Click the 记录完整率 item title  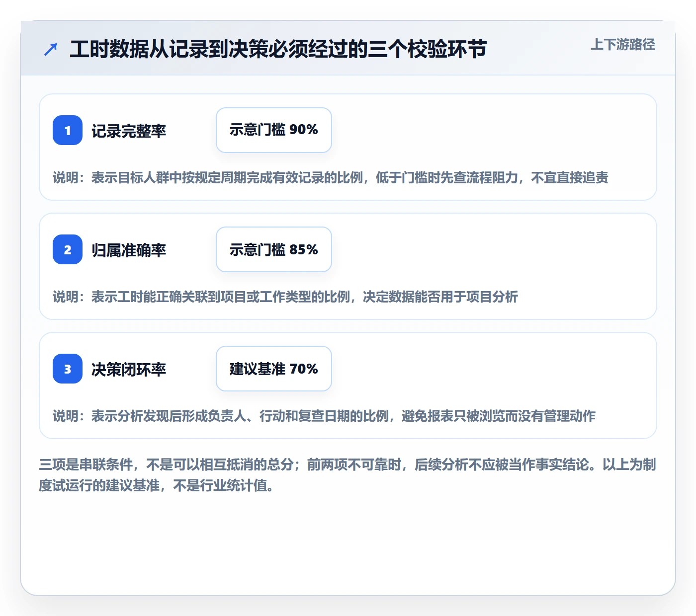click(129, 131)
